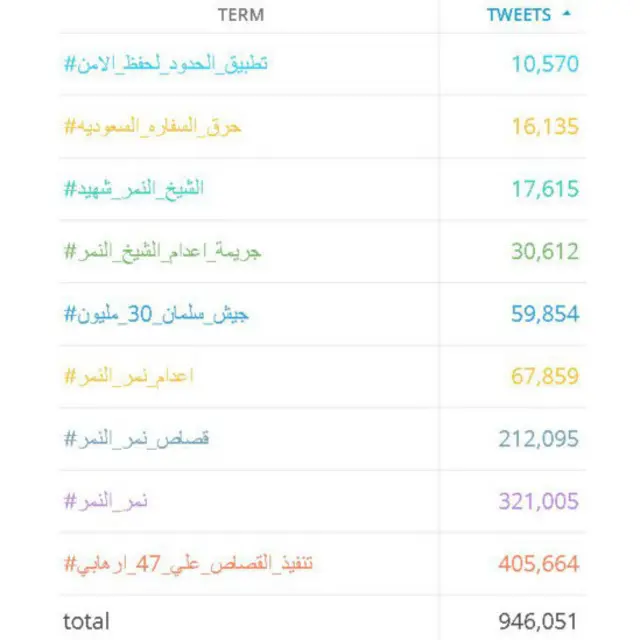
Task: Open the green #جريمة_اعدام_الشيخ_النمر hashtag
Action: pyautogui.click(x=162, y=251)
